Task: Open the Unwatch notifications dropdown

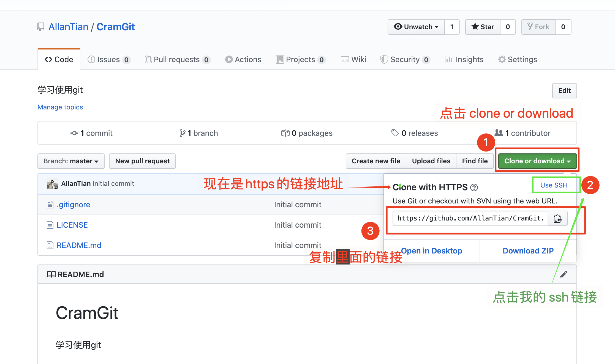Action: click(x=416, y=27)
